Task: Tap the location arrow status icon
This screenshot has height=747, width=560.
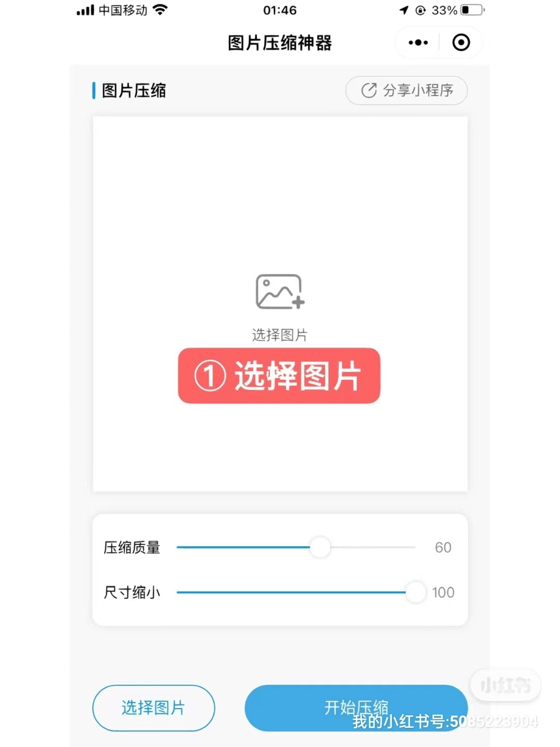Action: [x=403, y=10]
